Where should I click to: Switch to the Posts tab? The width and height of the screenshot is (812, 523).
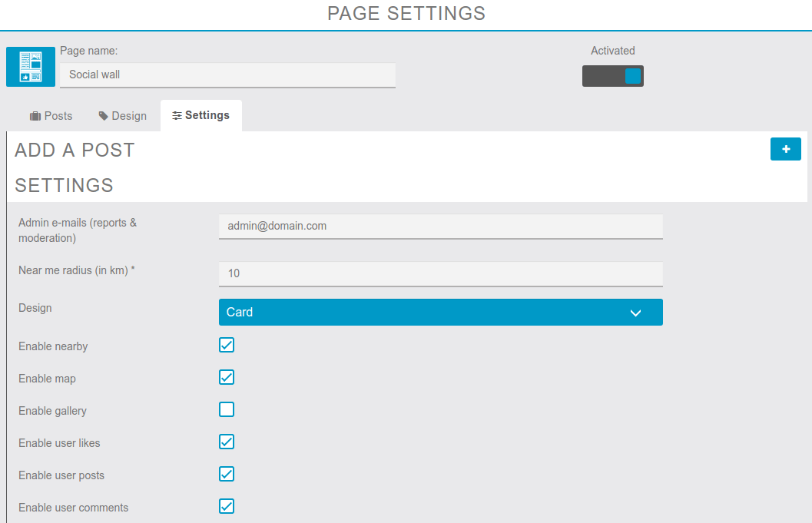click(x=51, y=116)
